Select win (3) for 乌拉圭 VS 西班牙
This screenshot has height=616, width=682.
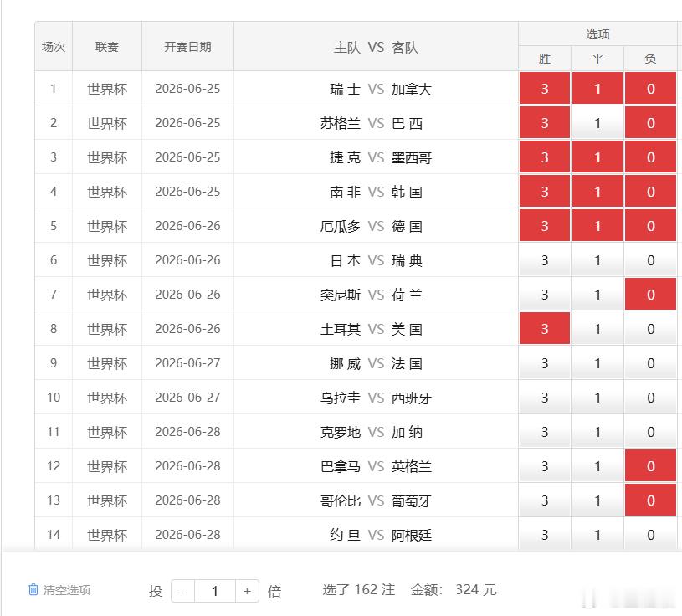point(545,398)
